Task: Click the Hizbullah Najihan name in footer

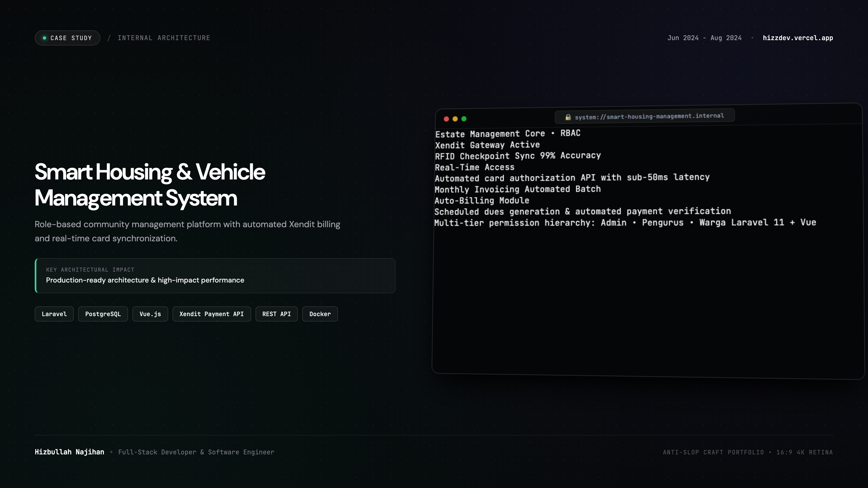Action: tap(69, 452)
